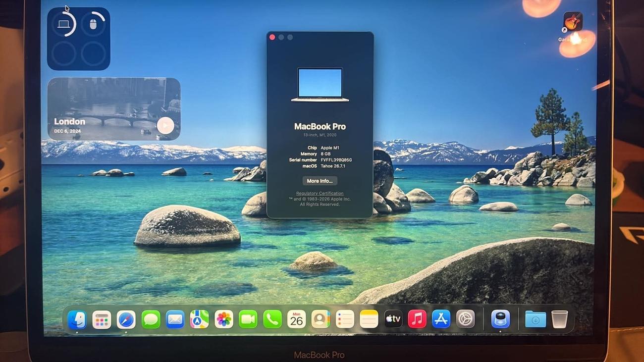The height and width of the screenshot is (362, 644).
Task: Launch the App Store
Action: [x=441, y=319]
